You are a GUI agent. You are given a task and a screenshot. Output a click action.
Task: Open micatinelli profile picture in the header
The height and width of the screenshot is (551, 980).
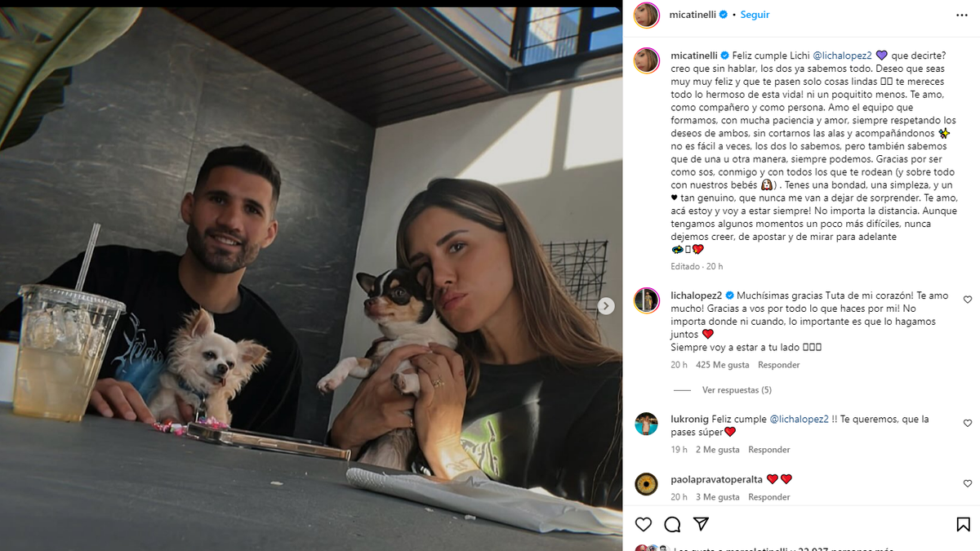pyautogui.click(x=646, y=15)
